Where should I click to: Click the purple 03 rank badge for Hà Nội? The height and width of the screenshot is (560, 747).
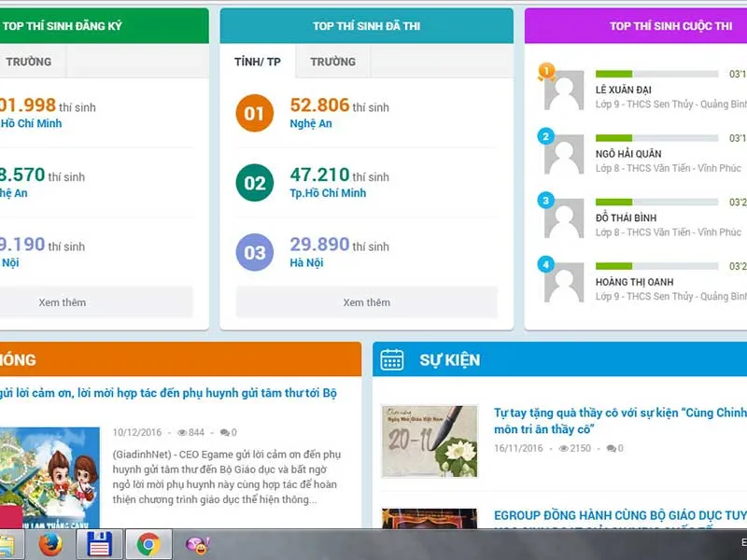pos(254,252)
